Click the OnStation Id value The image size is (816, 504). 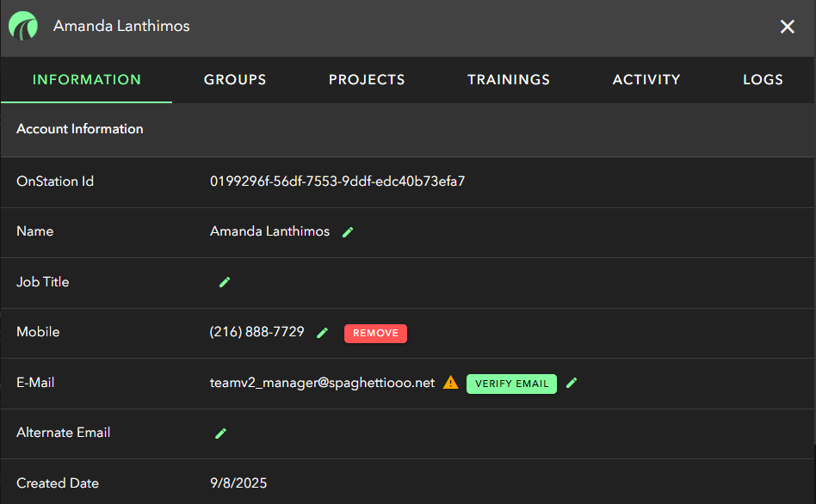[337, 181]
